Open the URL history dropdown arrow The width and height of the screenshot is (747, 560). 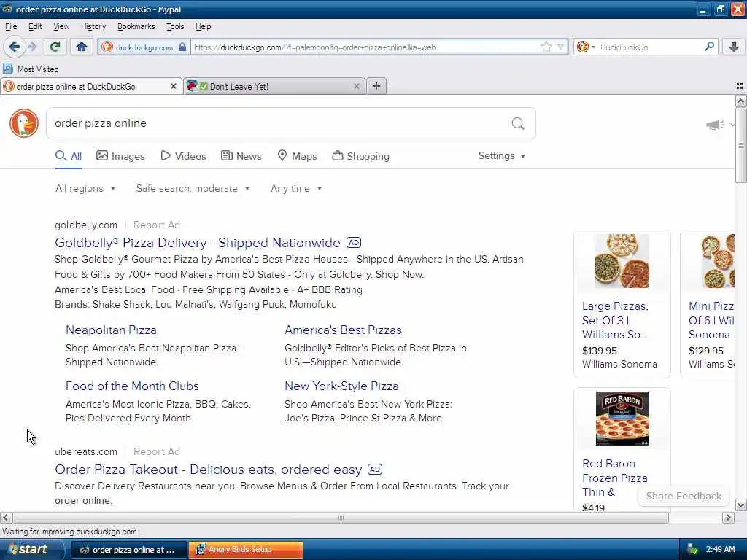coord(561,47)
